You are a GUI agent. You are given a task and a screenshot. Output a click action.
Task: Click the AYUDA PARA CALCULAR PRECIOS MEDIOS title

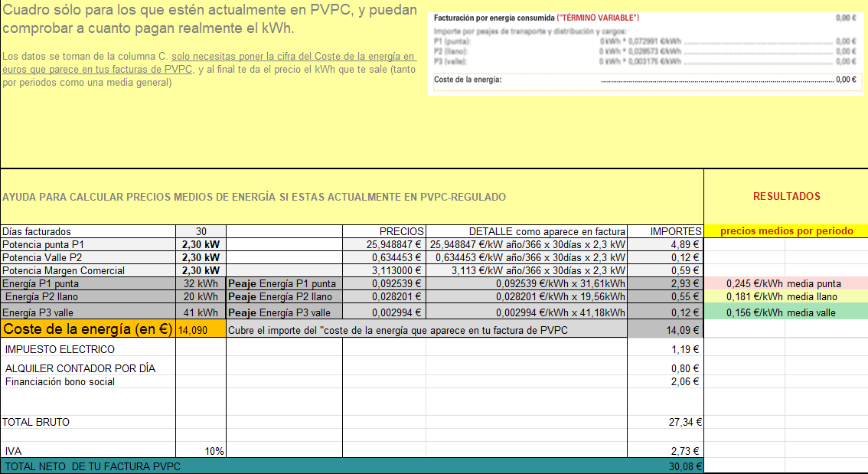[x=254, y=197]
